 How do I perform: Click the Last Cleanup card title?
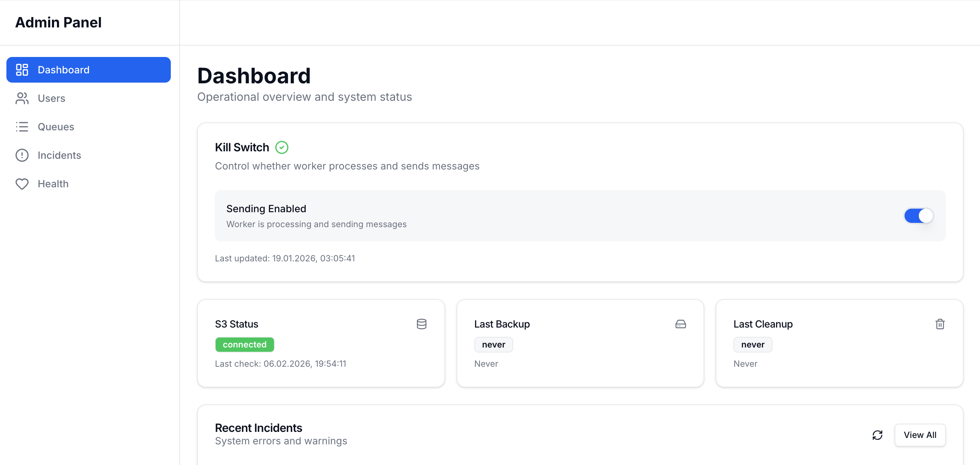763,324
